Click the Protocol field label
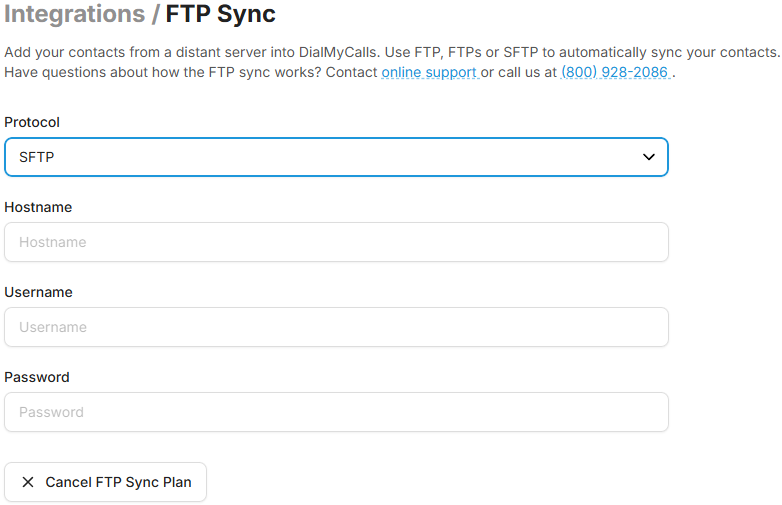This screenshot has height=505, width=782. pos(32,122)
